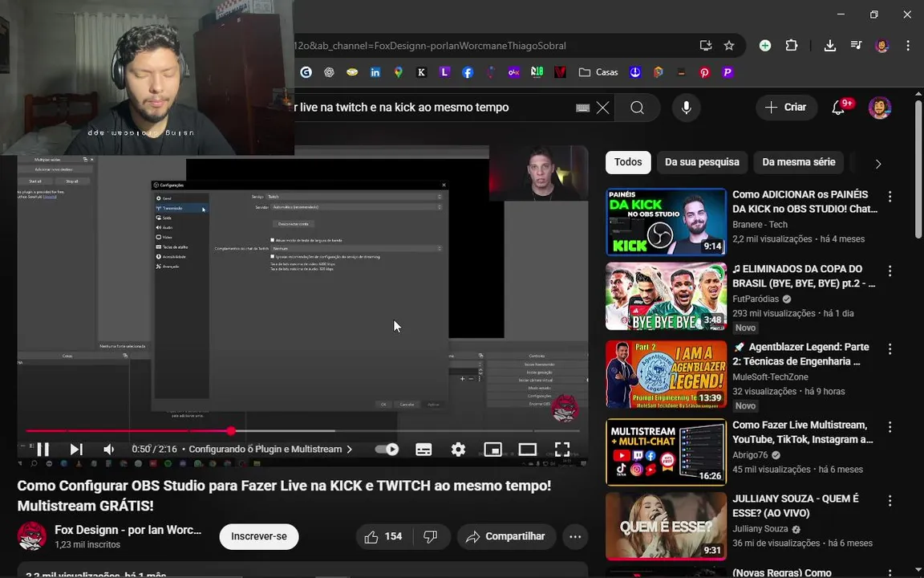Clear the YouTube search field
The width and height of the screenshot is (924, 578).
tap(602, 108)
